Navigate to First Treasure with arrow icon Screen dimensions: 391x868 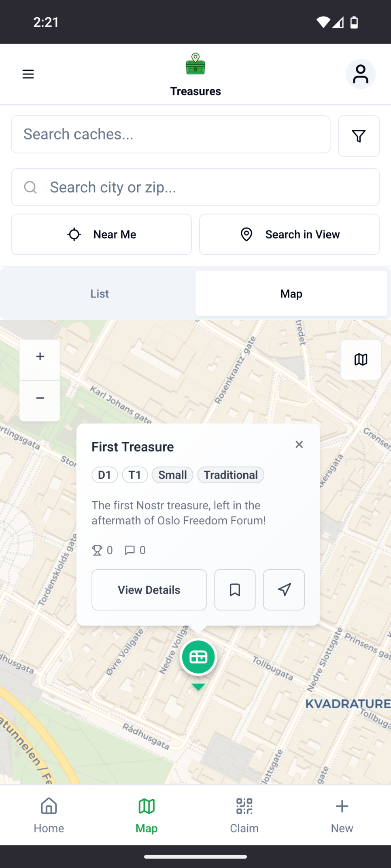click(x=284, y=590)
